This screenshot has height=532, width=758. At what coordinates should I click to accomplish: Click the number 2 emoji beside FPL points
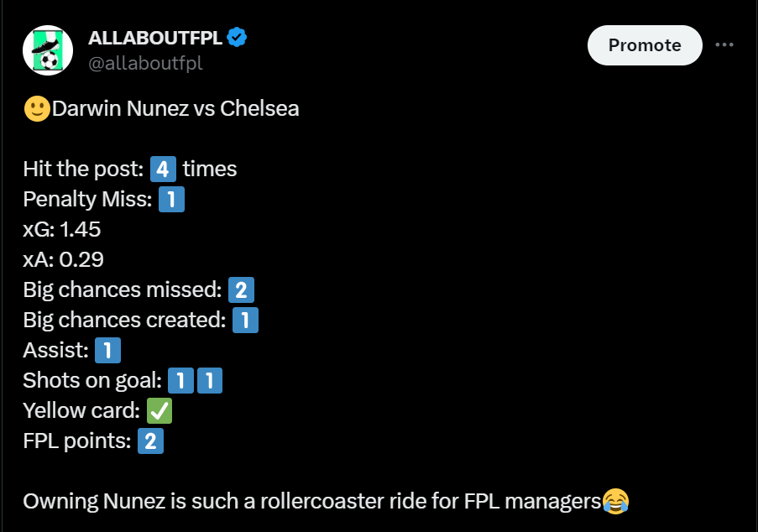point(150,441)
